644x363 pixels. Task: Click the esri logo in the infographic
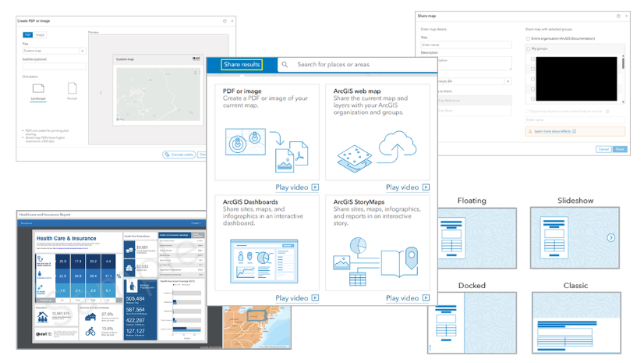coord(41,334)
